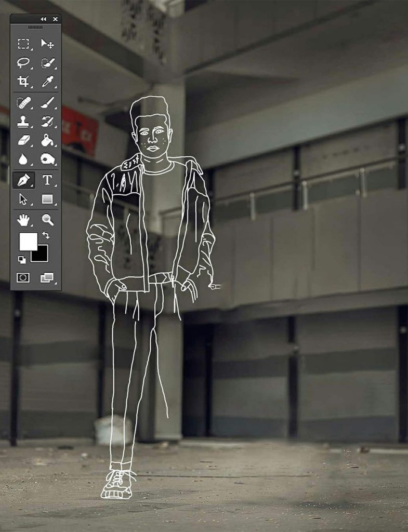Grab the tools panel gripper handle

(35, 27)
